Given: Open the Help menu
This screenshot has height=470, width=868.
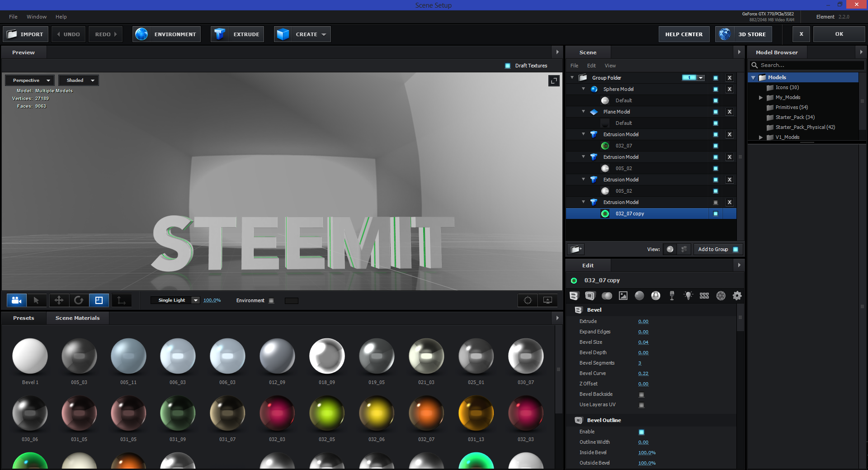Looking at the screenshot, I should click(61, 17).
